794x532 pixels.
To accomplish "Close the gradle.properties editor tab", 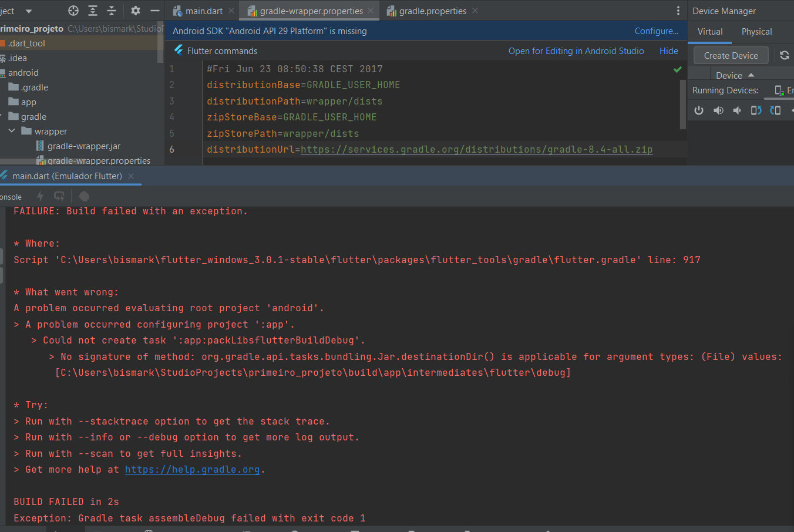I will click(x=475, y=11).
